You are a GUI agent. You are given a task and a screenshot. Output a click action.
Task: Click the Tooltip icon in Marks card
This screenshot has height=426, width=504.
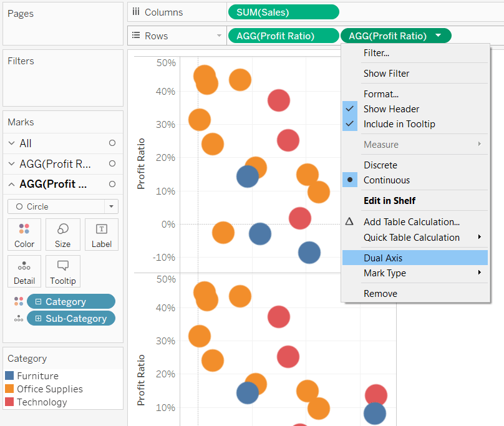[62, 271]
